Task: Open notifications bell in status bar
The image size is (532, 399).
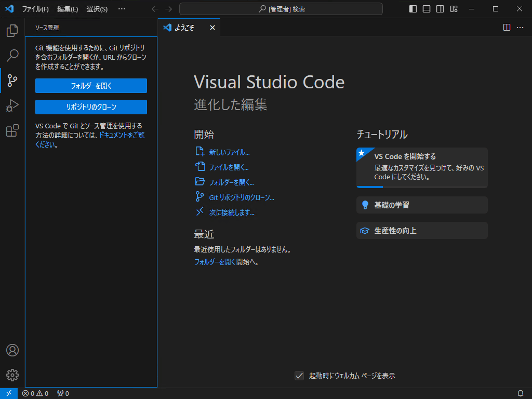Action: click(521, 393)
